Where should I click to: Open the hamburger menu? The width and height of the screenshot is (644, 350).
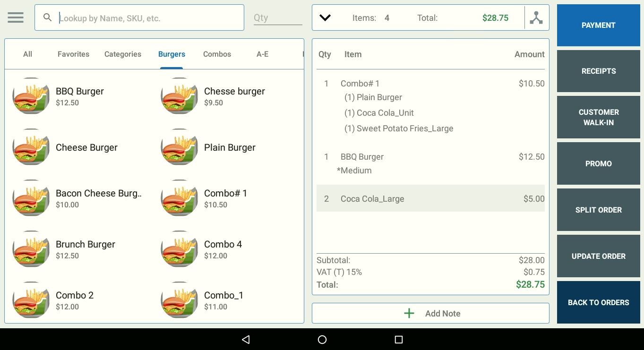[x=16, y=17]
